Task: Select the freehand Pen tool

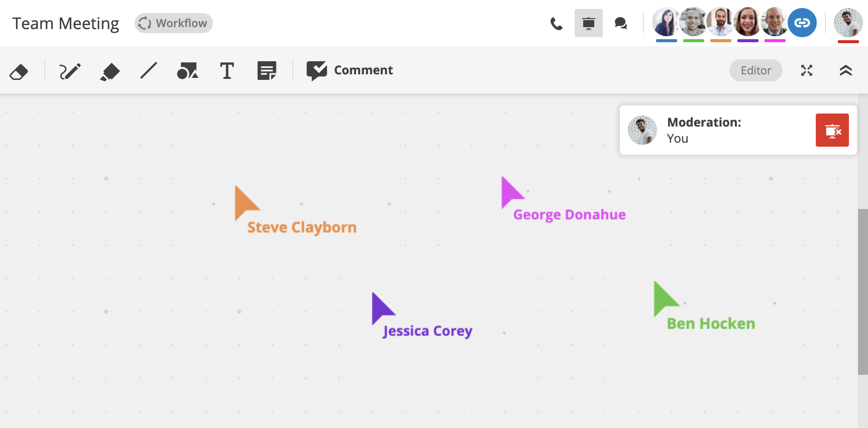Action: [x=70, y=71]
